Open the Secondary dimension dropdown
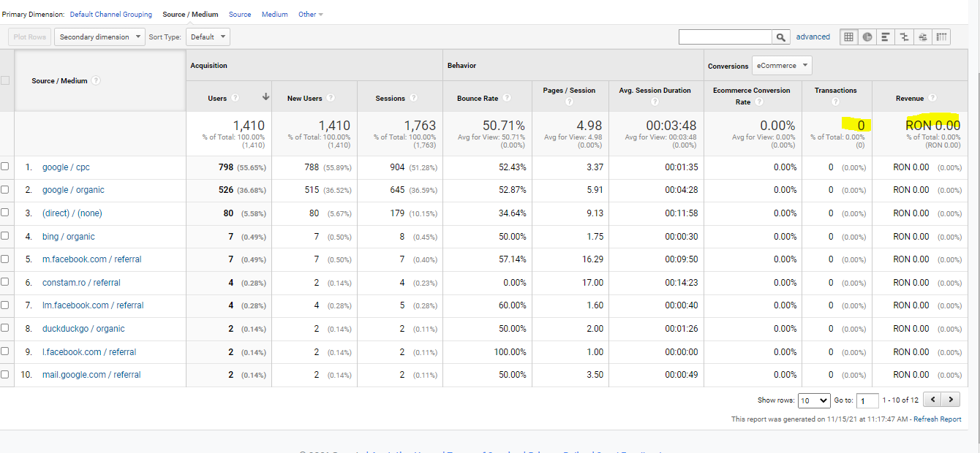 99,37
